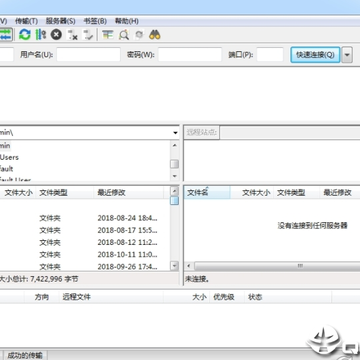The image size is (360, 360).
Task: Click the 没有连接到任何服务器 message
Action: point(312,226)
